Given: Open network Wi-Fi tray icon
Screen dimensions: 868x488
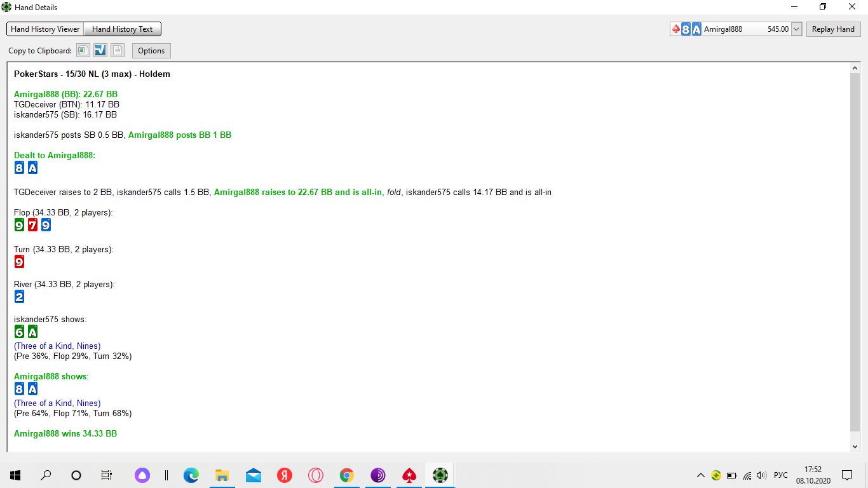Looking at the screenshot, I should coord(747,475).
